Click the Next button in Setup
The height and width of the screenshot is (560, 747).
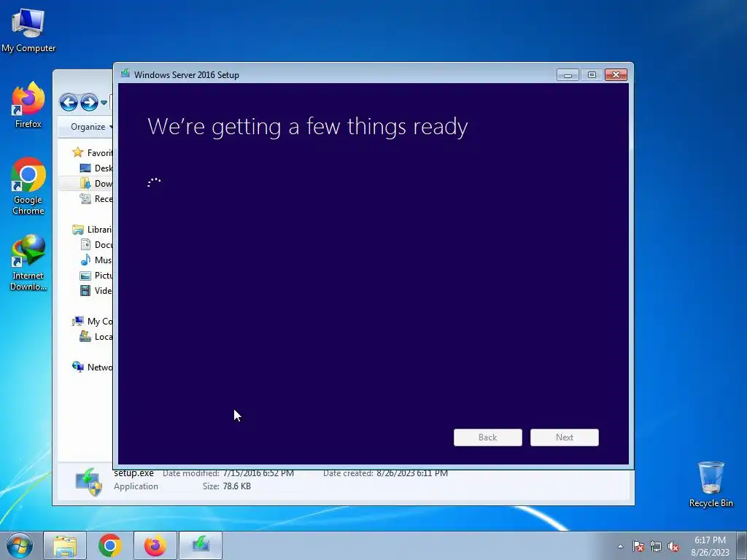click(565, 437)
